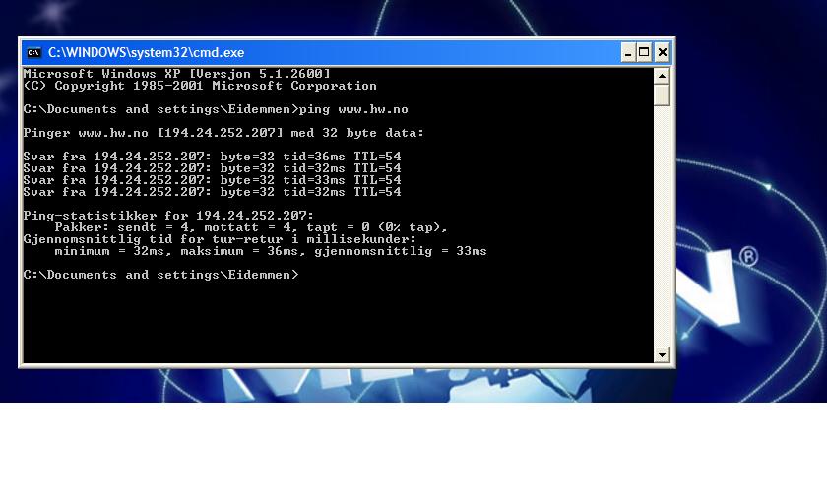Click the scrollbar up arrow
827x504 pixels.
click(x=662, y=76)
